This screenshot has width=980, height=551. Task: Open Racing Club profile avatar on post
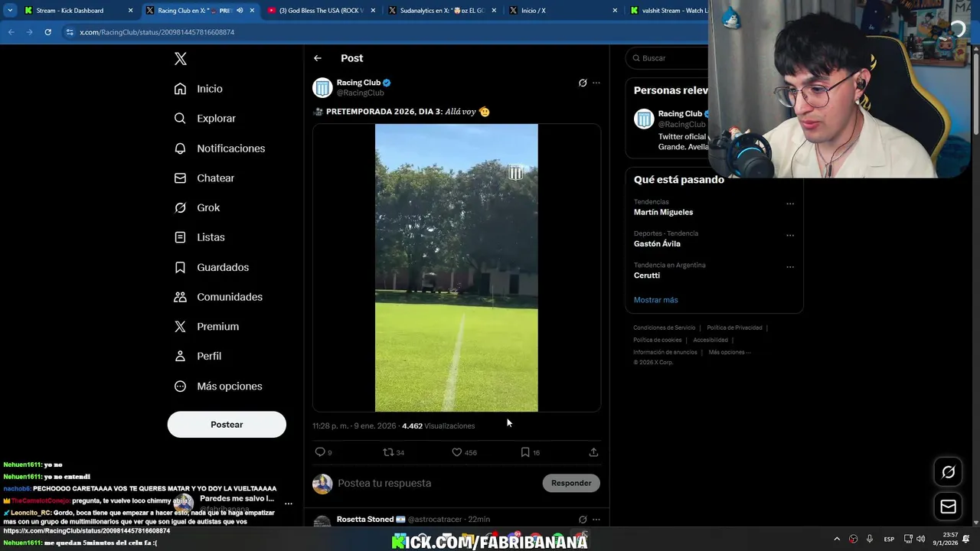322,87
